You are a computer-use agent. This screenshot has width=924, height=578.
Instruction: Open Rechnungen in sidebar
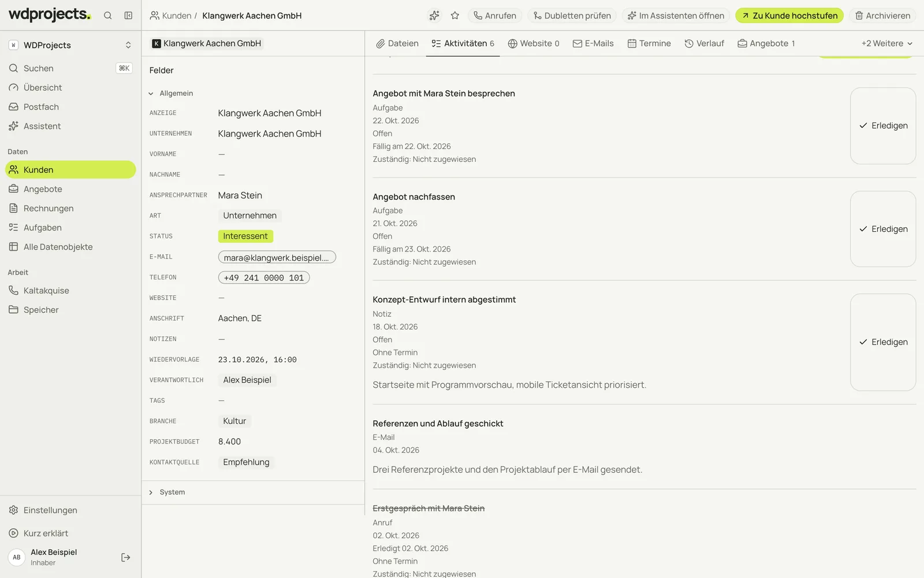tap(70, 208)
